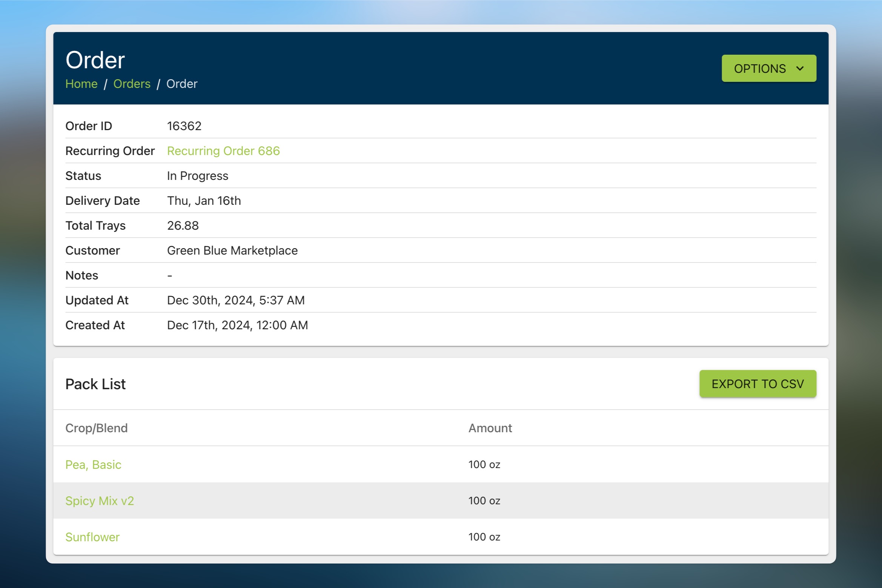The width and height of the screenshot is (882, 588).
Task: Navigate to Home via the breadcrumb
Action: [81, 84]
